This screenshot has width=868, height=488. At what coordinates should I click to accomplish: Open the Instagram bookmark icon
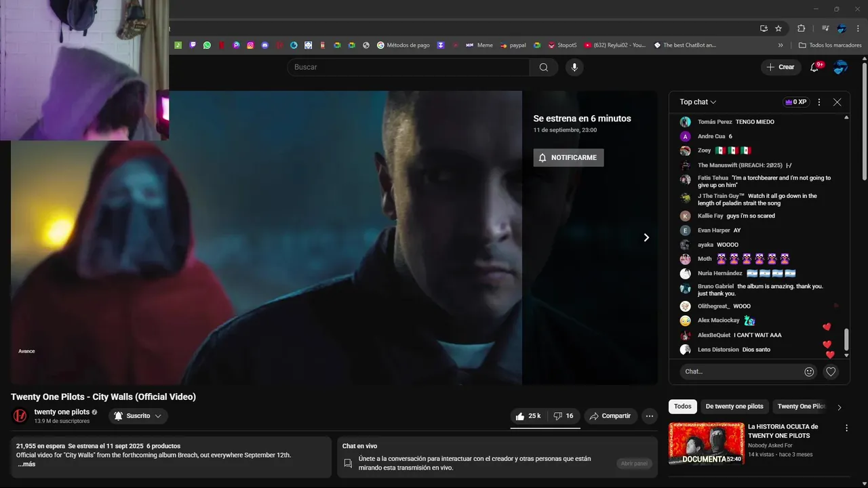tap(250, 45)
